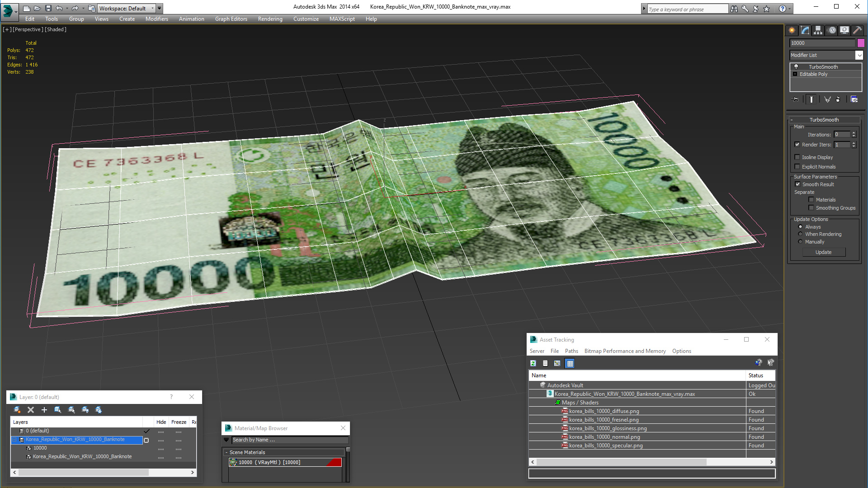Toggle Show End Result icon
868x488 pixels.
(x=811, y=99)
